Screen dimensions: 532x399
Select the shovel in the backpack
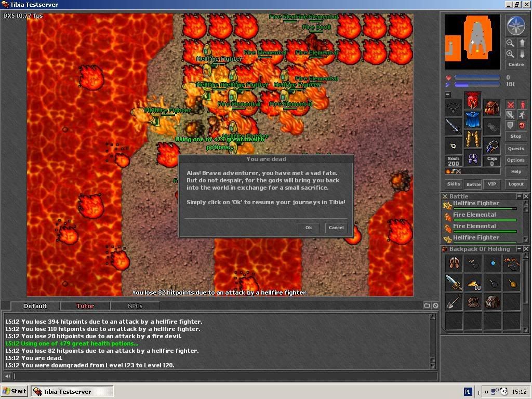(454, 302)
